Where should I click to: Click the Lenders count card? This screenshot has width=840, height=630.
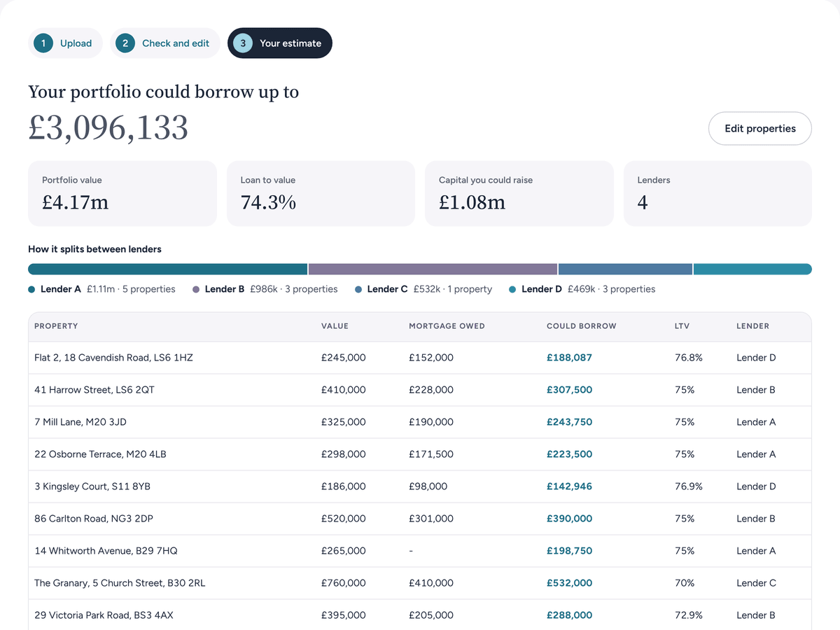pyautogui.click(x=717, y=193)
